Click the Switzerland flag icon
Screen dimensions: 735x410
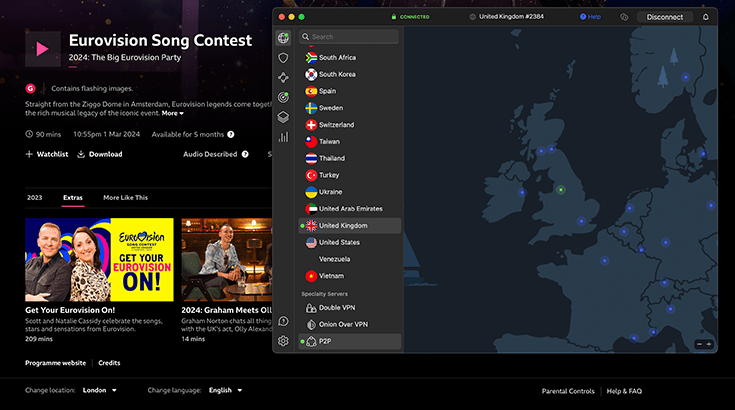click(x=311, y=125)
